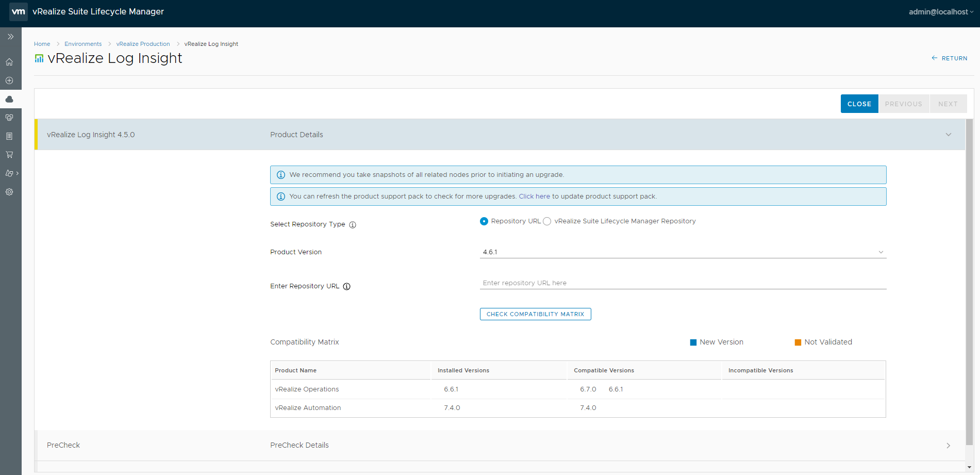Click the vRealize Log Insight 4.5.0 step
The height and width of the screenshot is (475, 980).
point(91,135)
